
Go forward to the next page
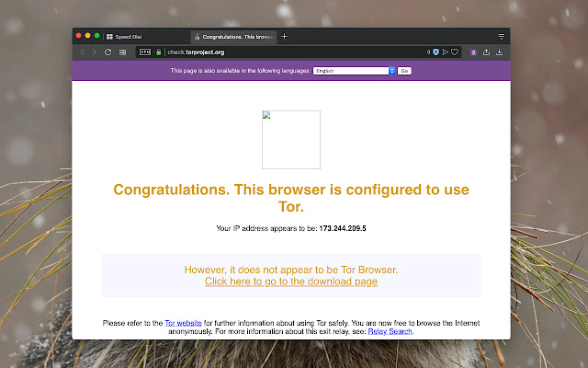pos(95,52)
